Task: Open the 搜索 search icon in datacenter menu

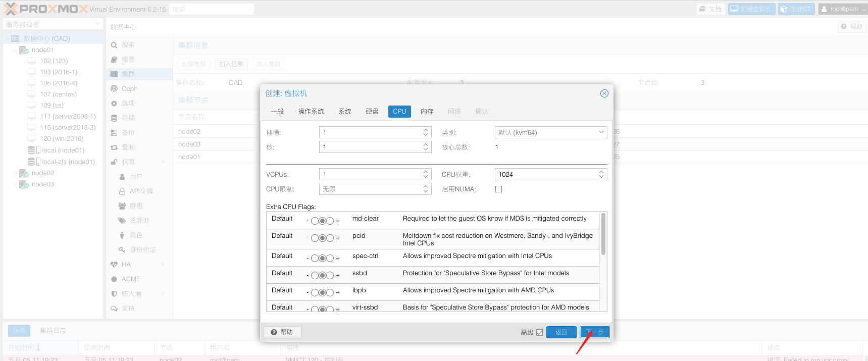Action: [x=114, y=45]
